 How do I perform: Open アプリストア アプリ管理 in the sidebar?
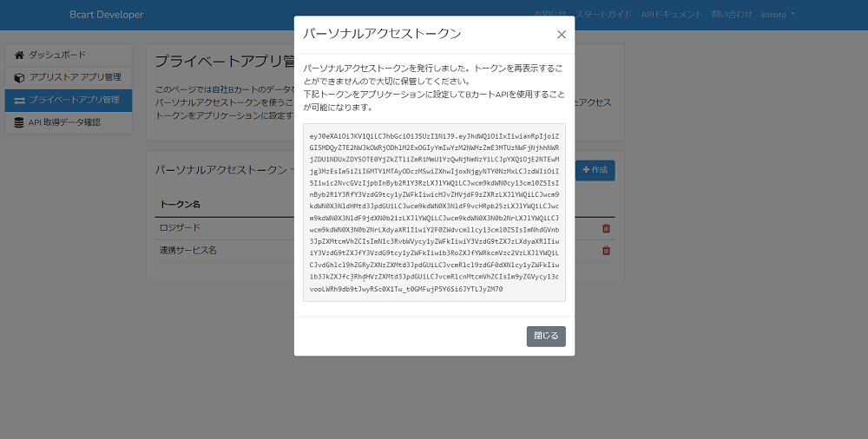point(69,77)
